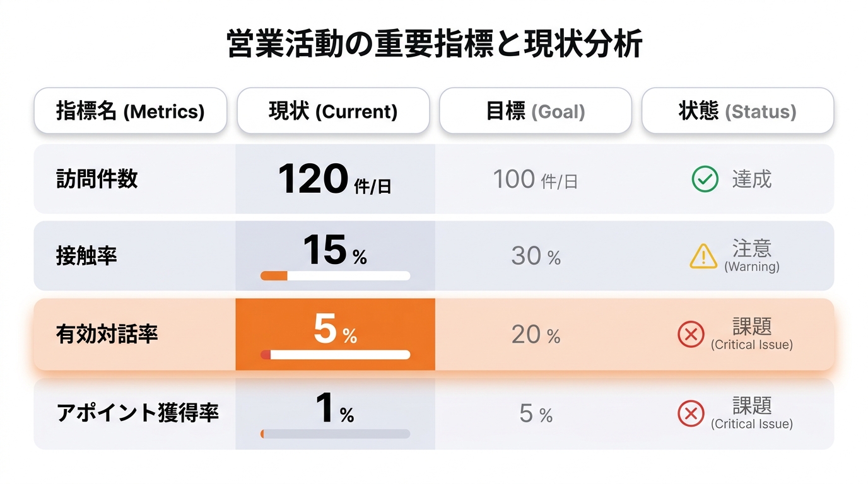Screen dimensions: 868x484
Task: Click the 訪問件数 row label
Action: coord(97,180)
